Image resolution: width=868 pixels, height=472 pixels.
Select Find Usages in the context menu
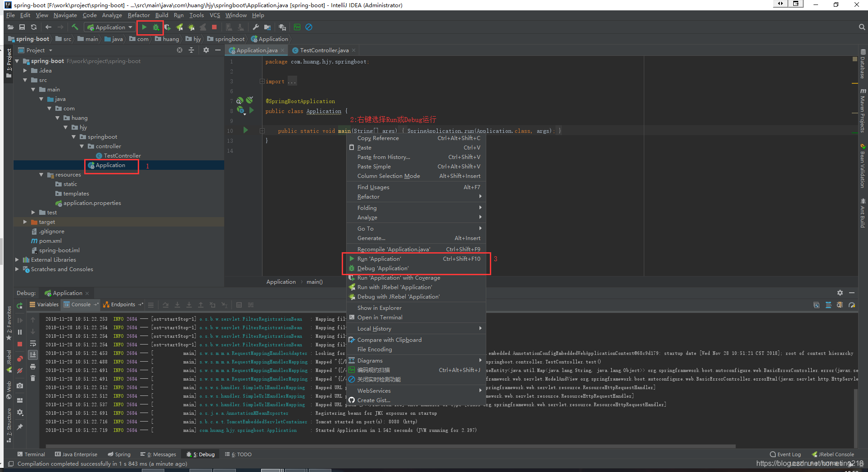[416, 187]
